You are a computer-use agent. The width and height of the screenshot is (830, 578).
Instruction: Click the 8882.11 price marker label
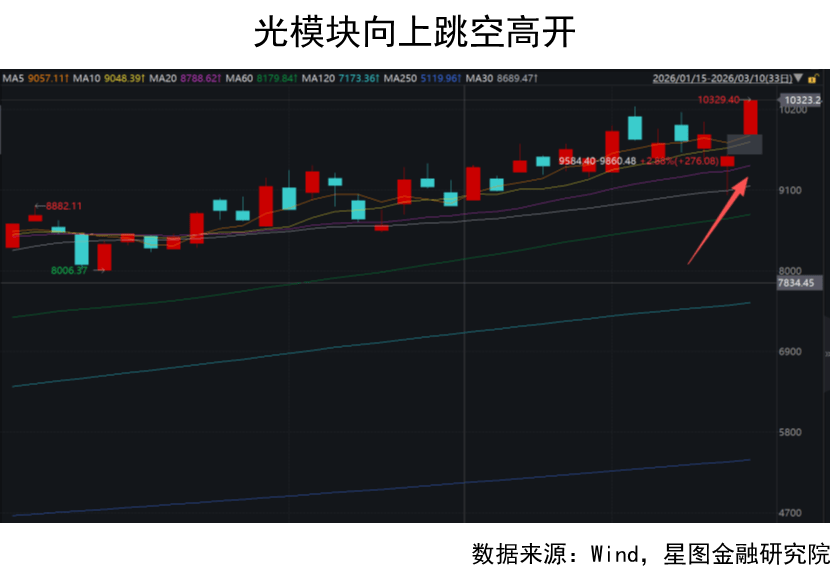(x=62, y=206)
